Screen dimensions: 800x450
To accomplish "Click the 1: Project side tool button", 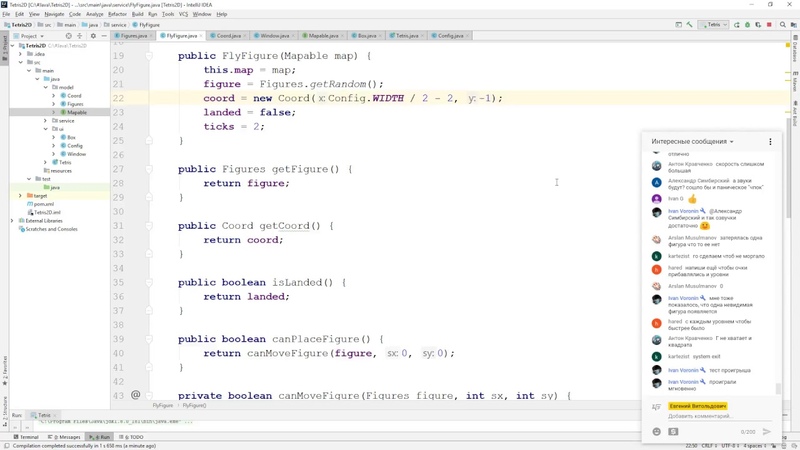I will 5,47.
